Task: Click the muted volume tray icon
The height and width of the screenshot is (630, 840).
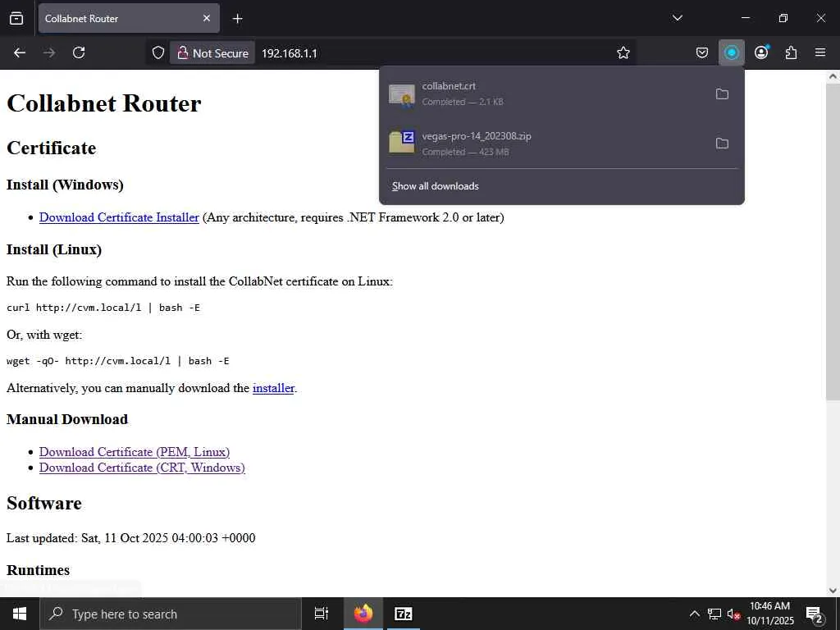Action: [x=733, y=614]
